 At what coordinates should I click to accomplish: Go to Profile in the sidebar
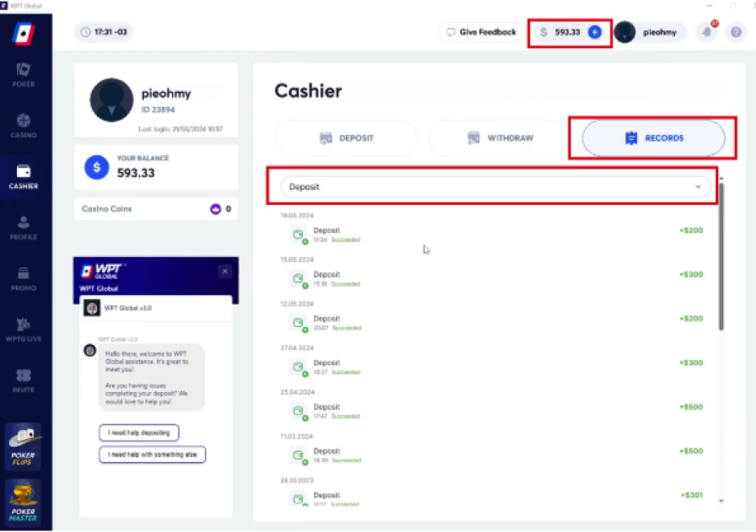click(x=24, y=227)
